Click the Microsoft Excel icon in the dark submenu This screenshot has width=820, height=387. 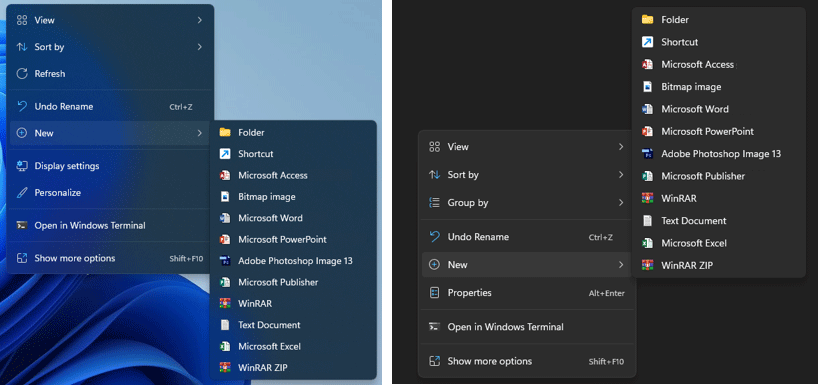(x=647, y=243)
